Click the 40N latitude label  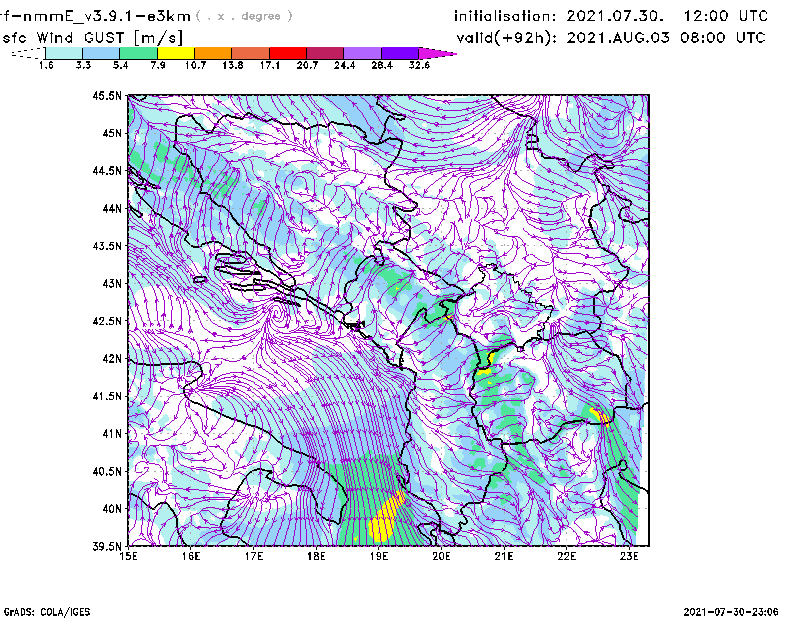click(112, 509)
